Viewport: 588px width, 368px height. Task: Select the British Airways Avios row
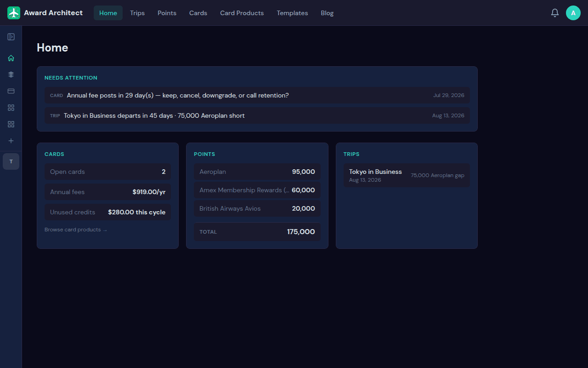tap(257, 208)
